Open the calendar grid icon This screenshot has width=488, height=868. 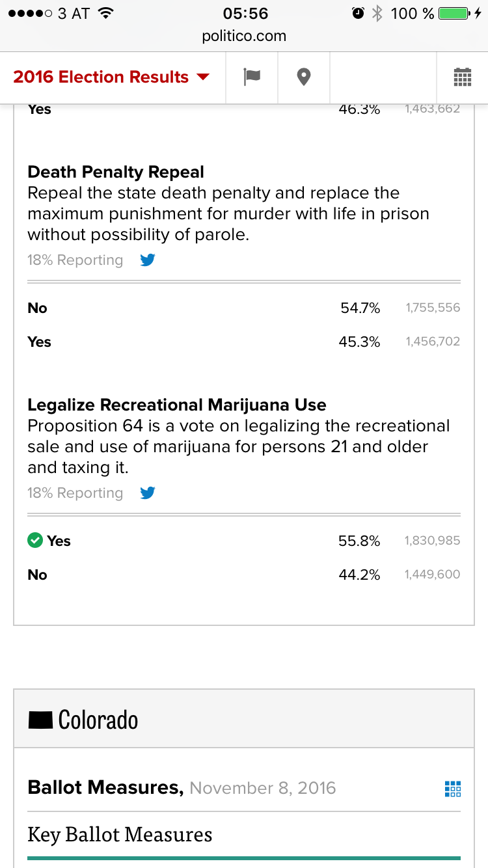pyautogui.click(x=462, y=77)
